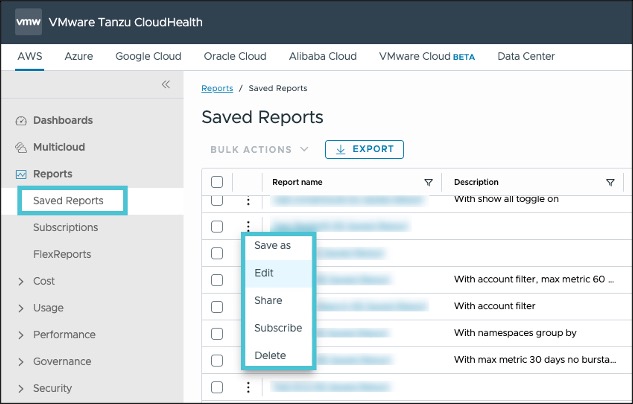This screenshot has width=633, height=404.
Task: Click 'With namespaces group by' description text
Action: click(x=515, y=333)
